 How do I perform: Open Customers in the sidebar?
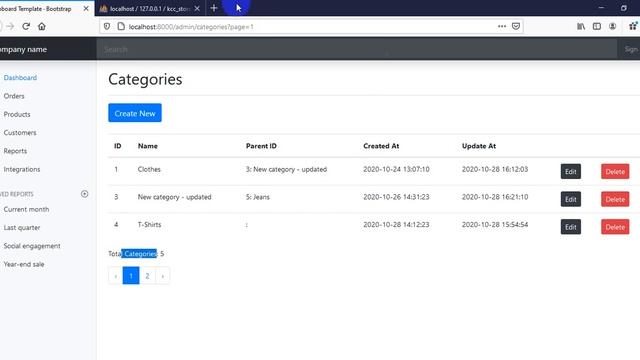[20, 133]
